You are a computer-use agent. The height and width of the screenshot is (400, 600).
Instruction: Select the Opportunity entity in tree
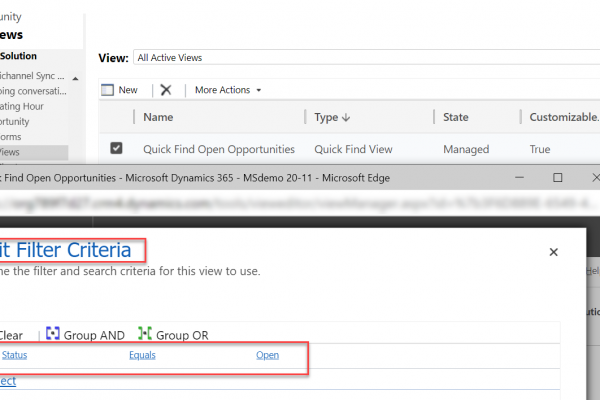tap(15, 121)
